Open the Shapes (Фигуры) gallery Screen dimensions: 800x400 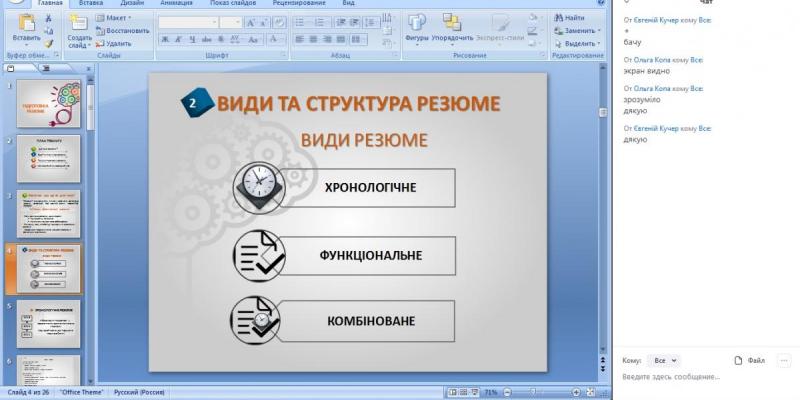[x=417, y=23]
